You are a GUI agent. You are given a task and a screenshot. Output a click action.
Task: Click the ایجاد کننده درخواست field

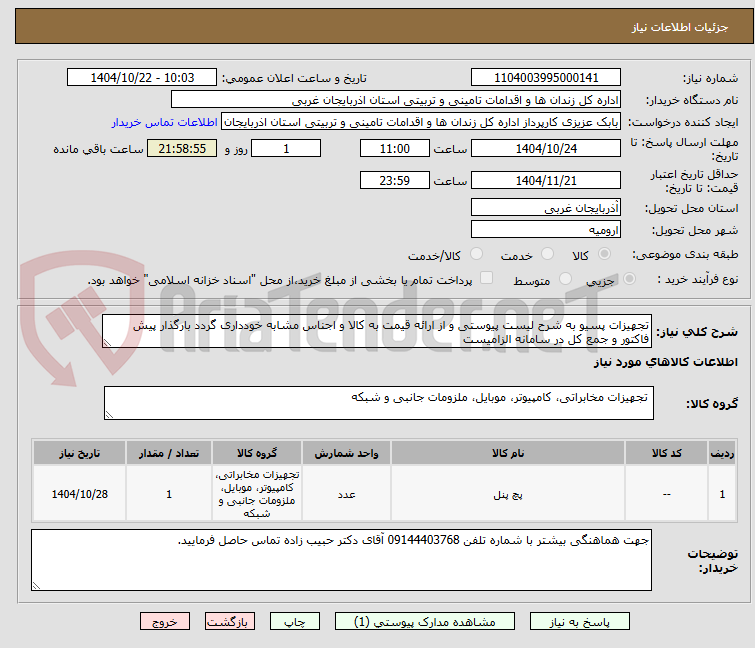coord(421,122)
